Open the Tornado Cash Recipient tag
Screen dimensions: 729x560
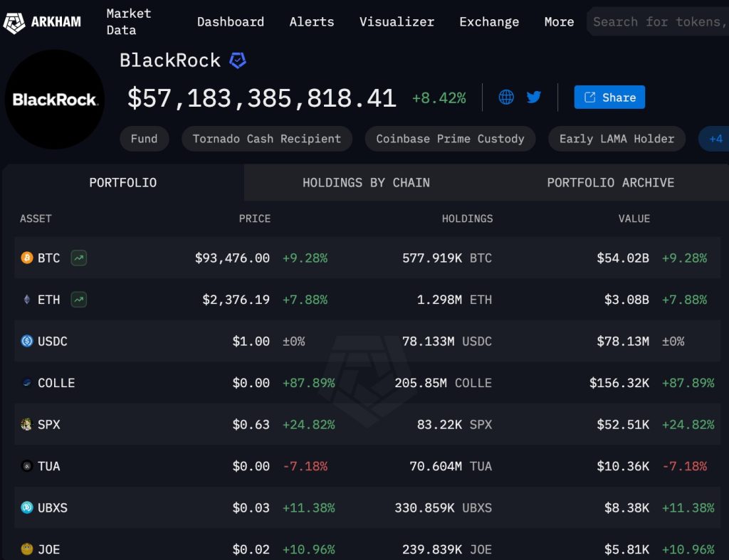266,139
